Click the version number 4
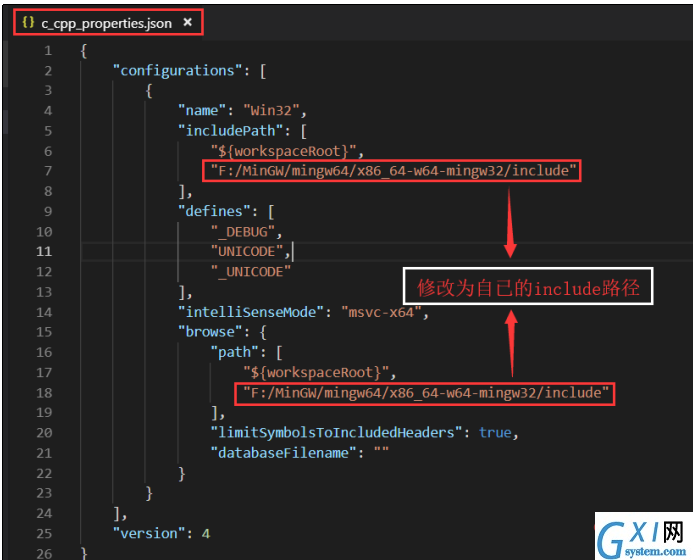Viewport: 693px width, 560px height. 206,533
